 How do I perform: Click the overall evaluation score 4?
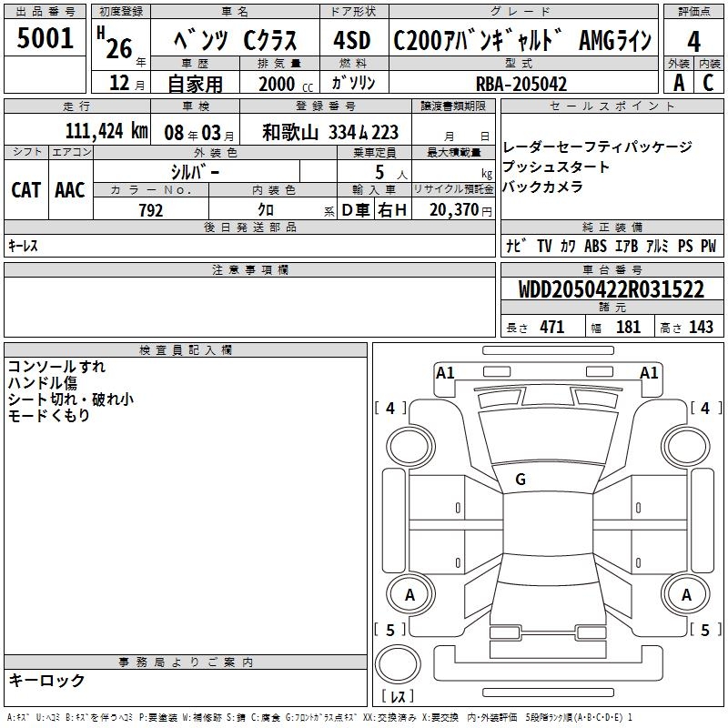694,42
